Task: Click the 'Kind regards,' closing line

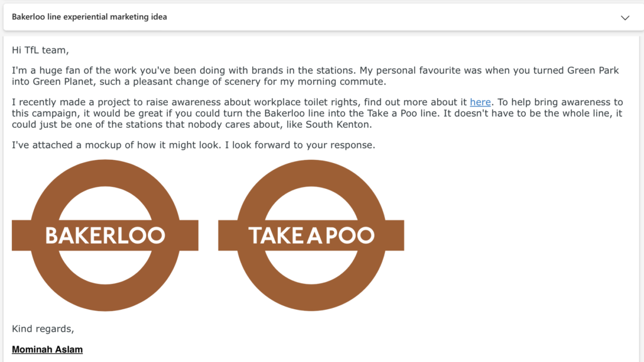Action: pyautogui.click(x=43, y=329)
